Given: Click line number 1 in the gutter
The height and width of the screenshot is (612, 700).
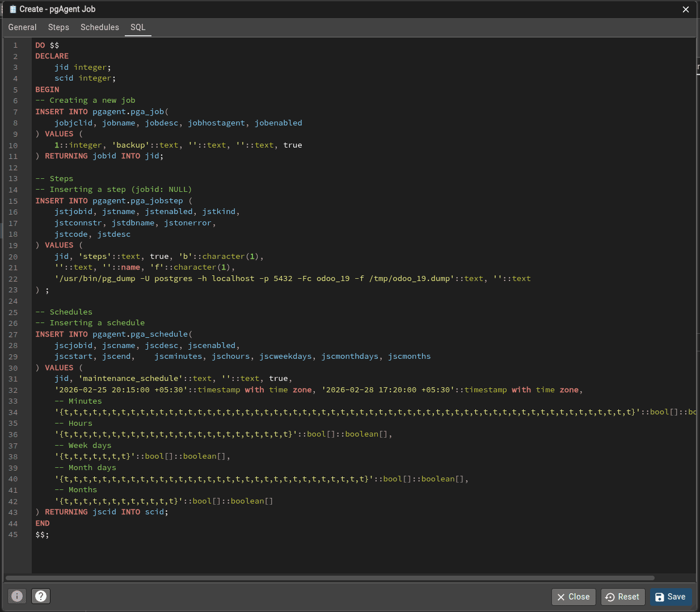Looking at the screenshot, I should pos(15,45).
